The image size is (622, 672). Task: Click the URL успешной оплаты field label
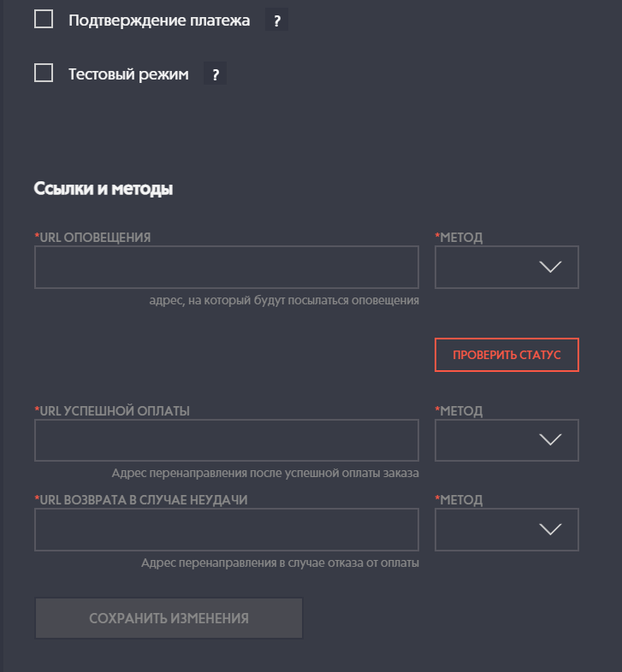[x=114, y=410]
